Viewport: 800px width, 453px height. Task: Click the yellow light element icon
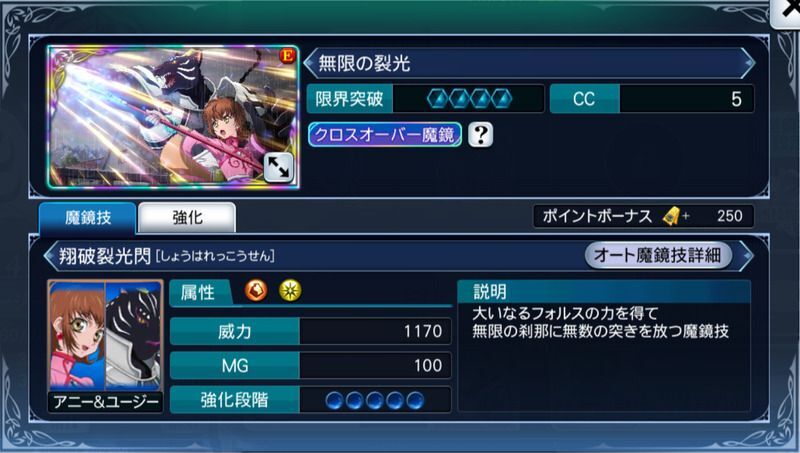pyautogui.click(x=290, y=291)
